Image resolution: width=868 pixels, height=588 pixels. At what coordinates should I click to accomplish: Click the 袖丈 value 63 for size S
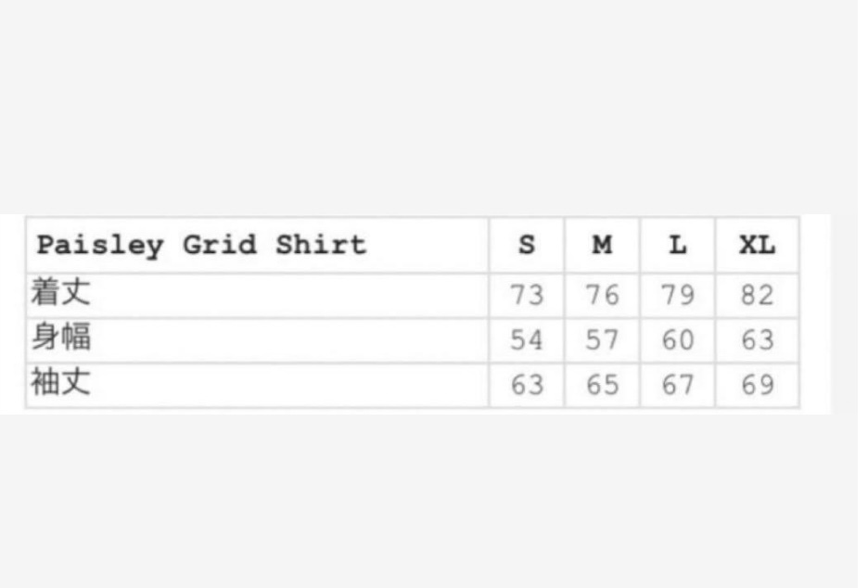(x=527, y=385)
